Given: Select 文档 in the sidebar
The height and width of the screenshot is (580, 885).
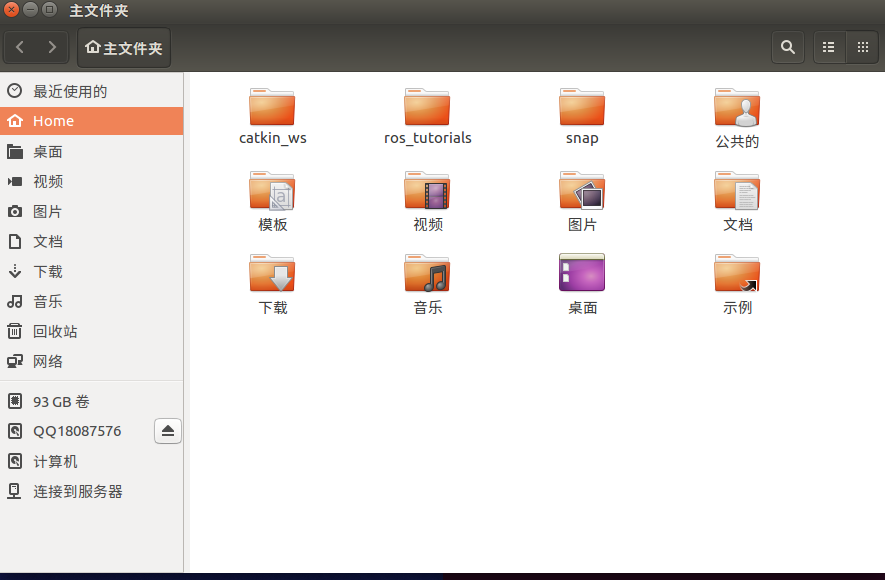Looking at the screenshot, I should click(91, 241).
